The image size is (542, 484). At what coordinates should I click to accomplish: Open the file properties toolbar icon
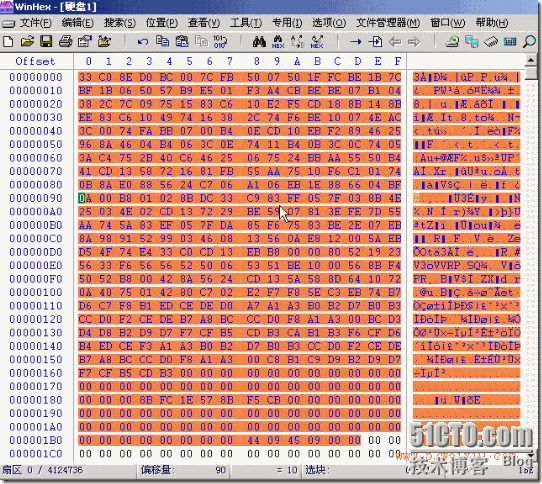point(85,41)
